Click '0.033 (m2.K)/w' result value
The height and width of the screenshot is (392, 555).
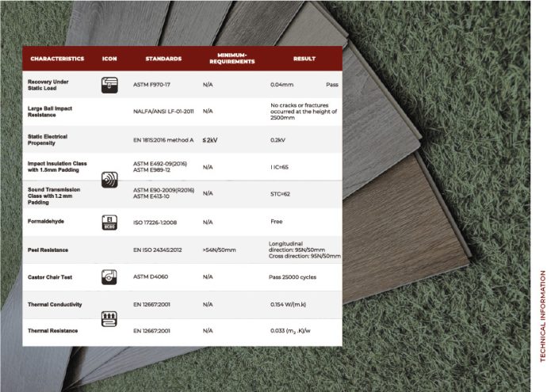290,331
